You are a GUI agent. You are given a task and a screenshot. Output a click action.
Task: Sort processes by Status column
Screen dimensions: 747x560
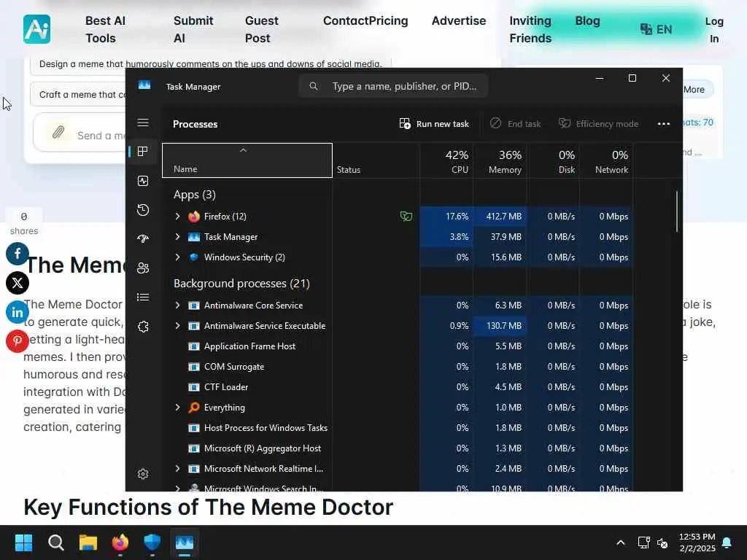(376, 160)
